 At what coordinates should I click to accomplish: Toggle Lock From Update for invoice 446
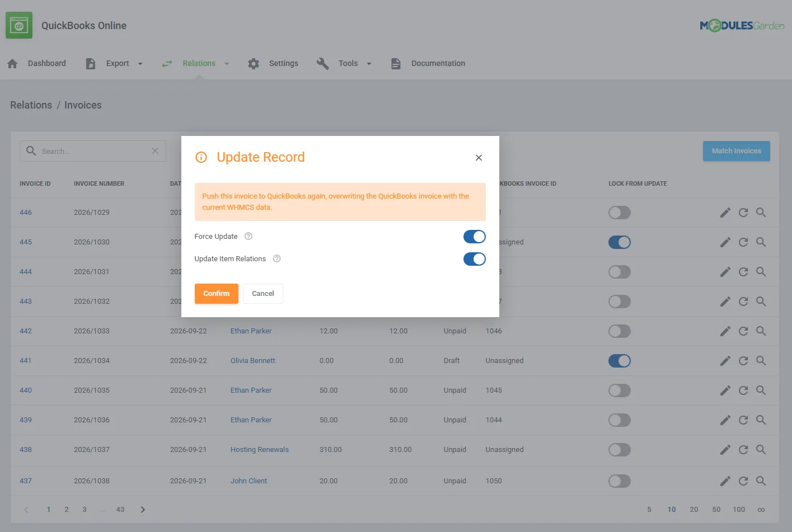pos(620,213)
